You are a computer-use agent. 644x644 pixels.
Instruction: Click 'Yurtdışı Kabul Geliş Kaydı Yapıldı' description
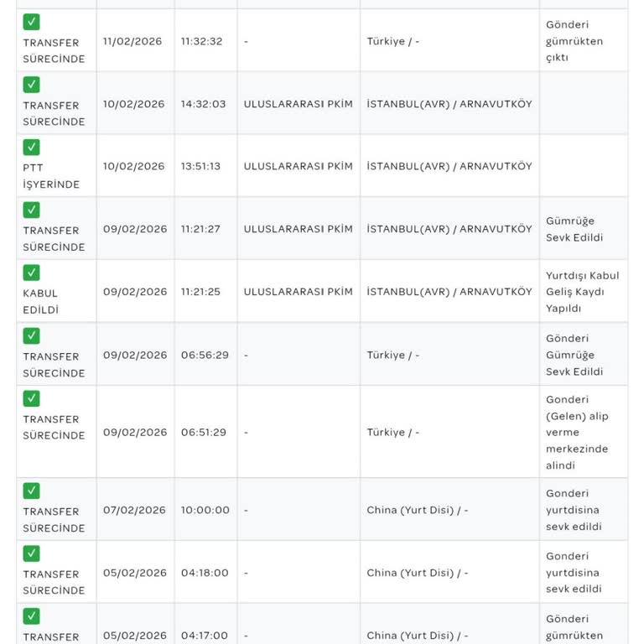point(582,292)
